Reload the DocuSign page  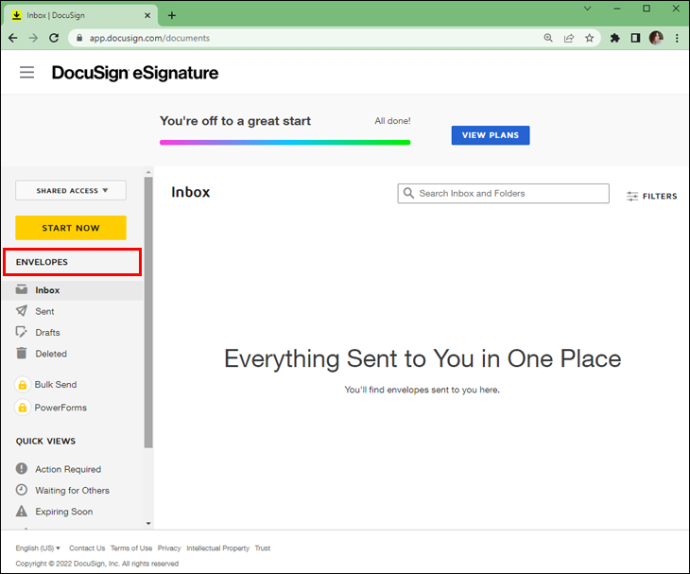coord(54,38)
